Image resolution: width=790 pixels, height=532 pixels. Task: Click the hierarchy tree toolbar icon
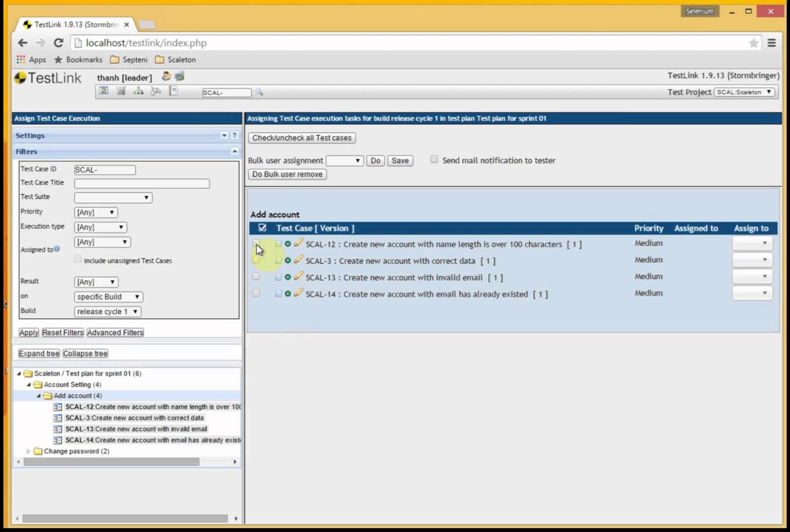(138, 91)
